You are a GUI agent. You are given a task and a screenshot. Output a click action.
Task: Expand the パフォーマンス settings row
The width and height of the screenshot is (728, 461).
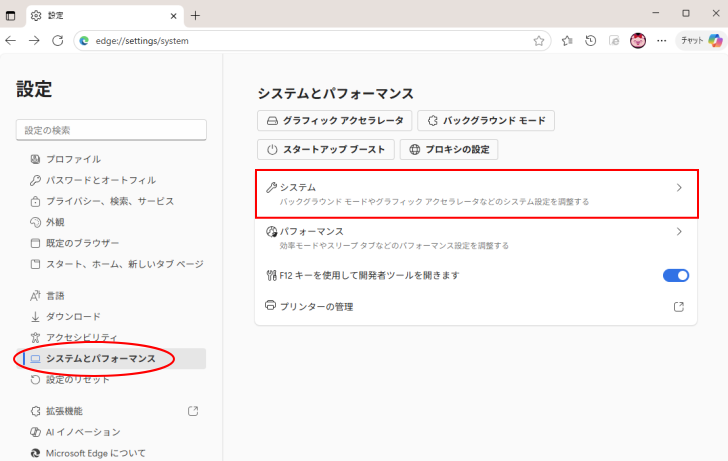(x=475, y=237)
